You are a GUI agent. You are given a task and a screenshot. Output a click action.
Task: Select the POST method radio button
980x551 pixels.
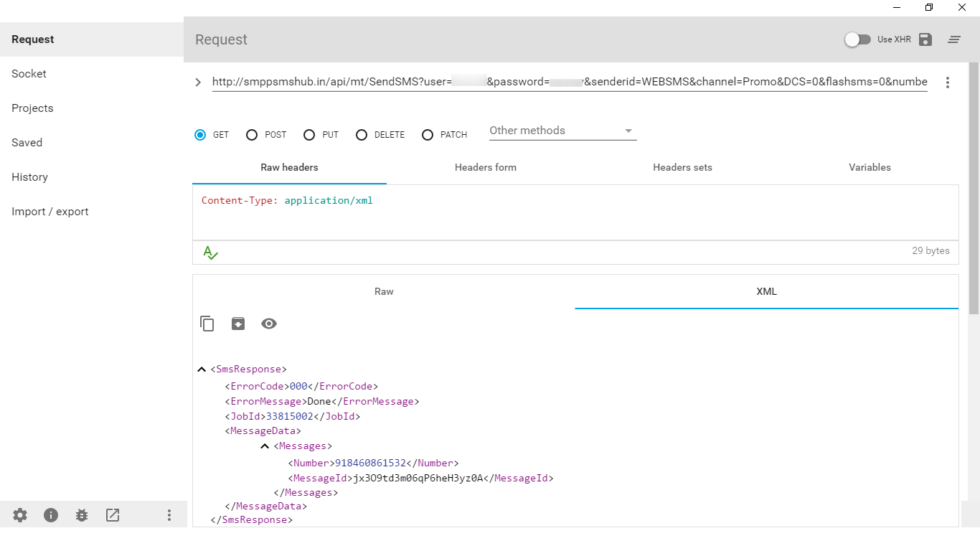pos(252,135)
